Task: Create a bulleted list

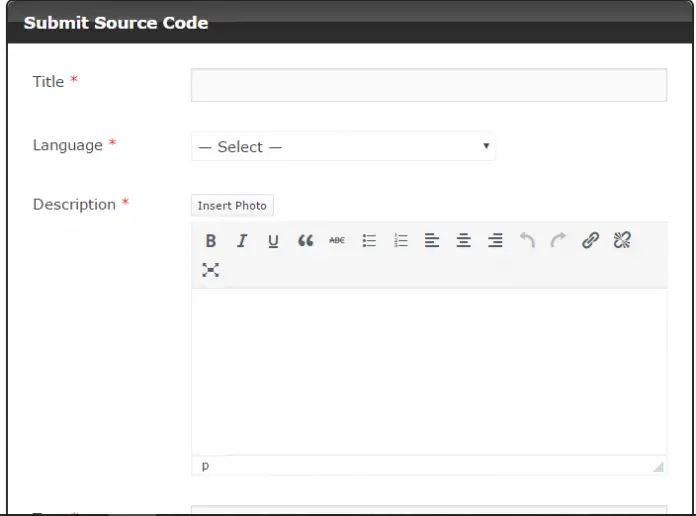Action: (x=369, y=241)
